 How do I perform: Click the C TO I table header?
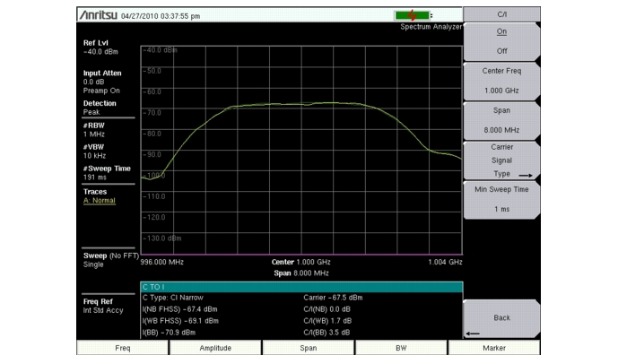pyautogui.click(x=301, y=287)
